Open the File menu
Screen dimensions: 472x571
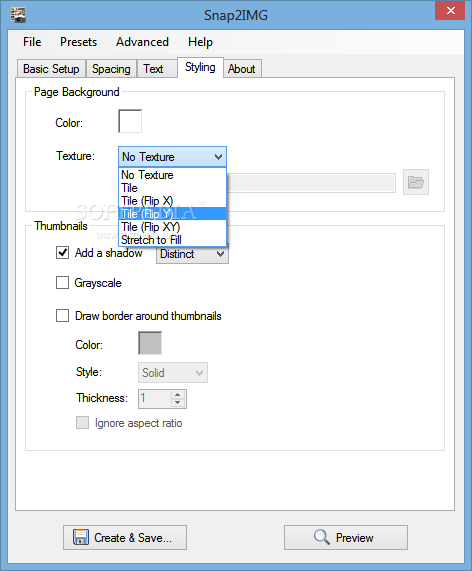(x=32, y=42)
